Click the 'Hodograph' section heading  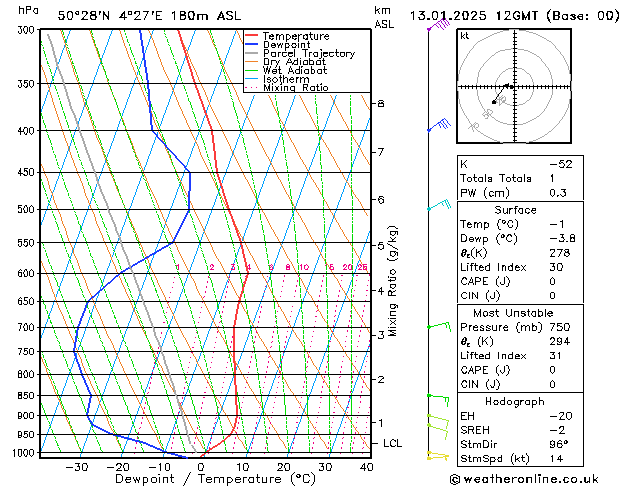515,402
